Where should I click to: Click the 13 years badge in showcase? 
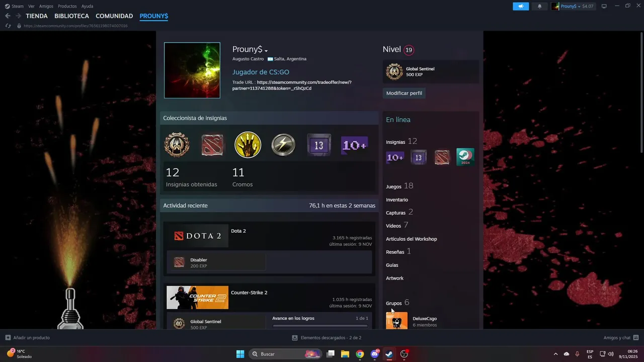pos(318,145)
